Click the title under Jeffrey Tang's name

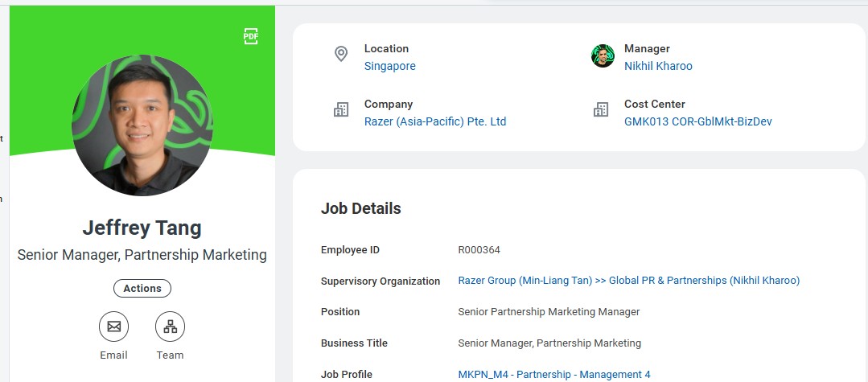pos(142,255)
